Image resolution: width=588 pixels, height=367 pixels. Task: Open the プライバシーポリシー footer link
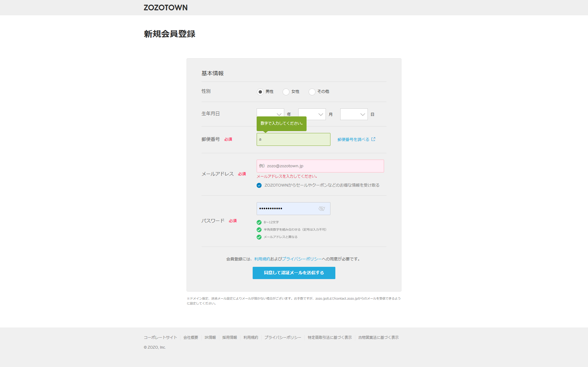(283, 337)
